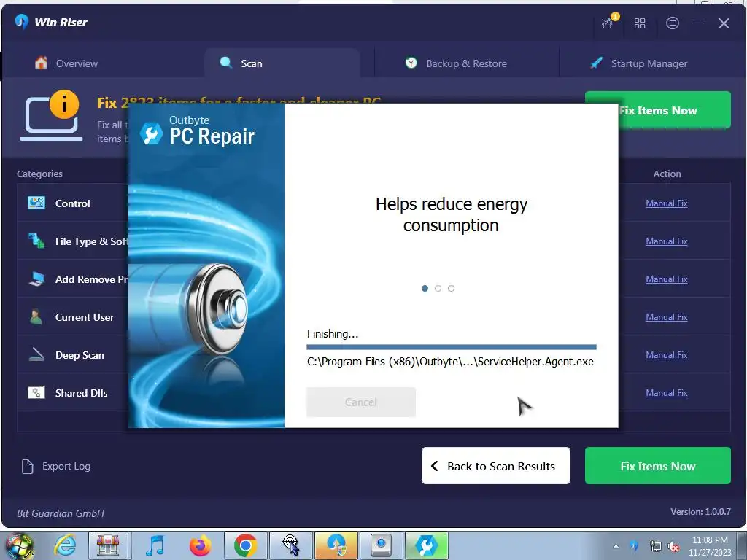Open the Outbyte PC Repair taskbar icon
This screenshot has height=560, width=747.
426,545
